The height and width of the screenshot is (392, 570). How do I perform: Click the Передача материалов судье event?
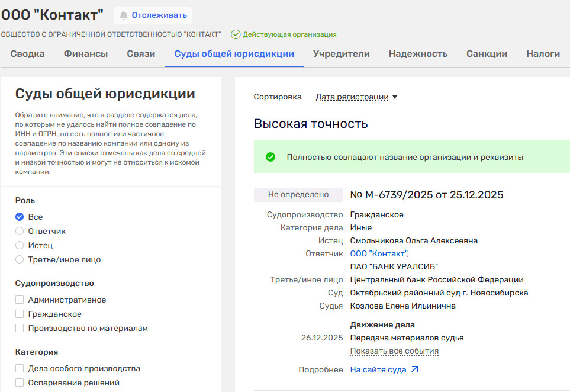[x=407, y=338]
